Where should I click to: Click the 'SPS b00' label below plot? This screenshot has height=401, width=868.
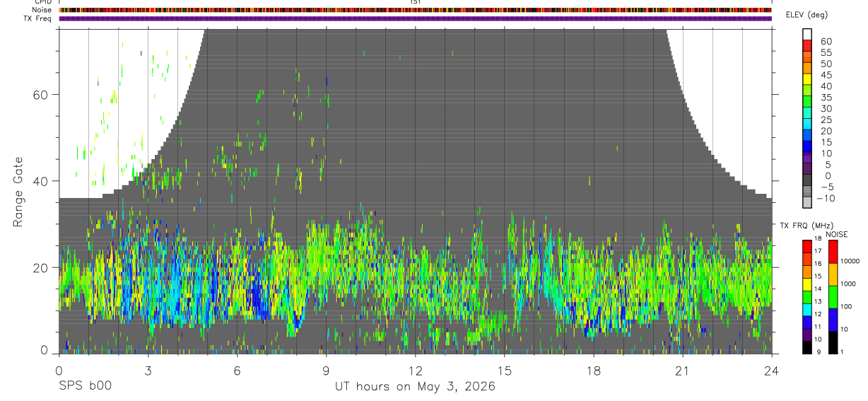(85, 387)
